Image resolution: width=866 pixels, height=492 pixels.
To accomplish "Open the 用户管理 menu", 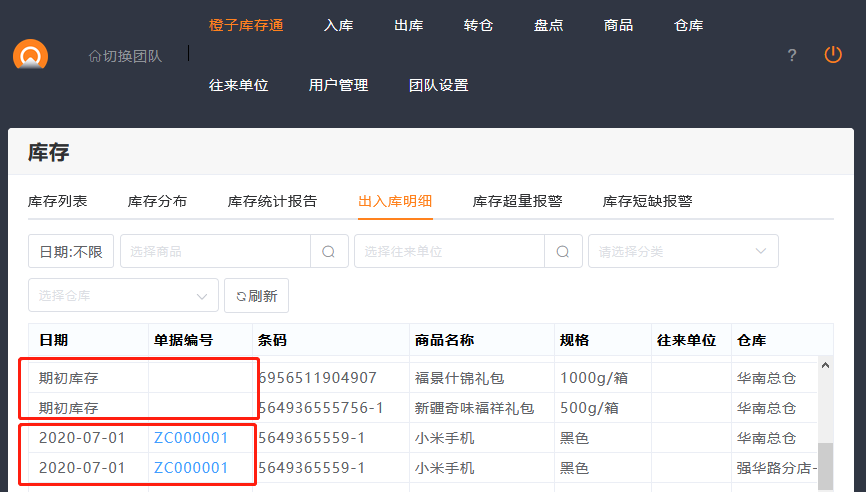I will coord(339,85).
